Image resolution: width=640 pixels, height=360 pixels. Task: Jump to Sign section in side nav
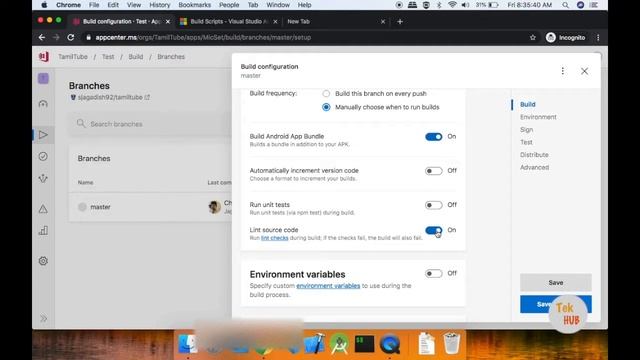(527, 130)
